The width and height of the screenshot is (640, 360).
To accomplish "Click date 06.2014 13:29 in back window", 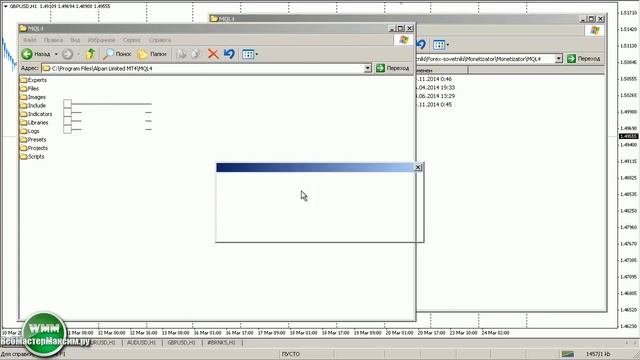I will 435,96.
